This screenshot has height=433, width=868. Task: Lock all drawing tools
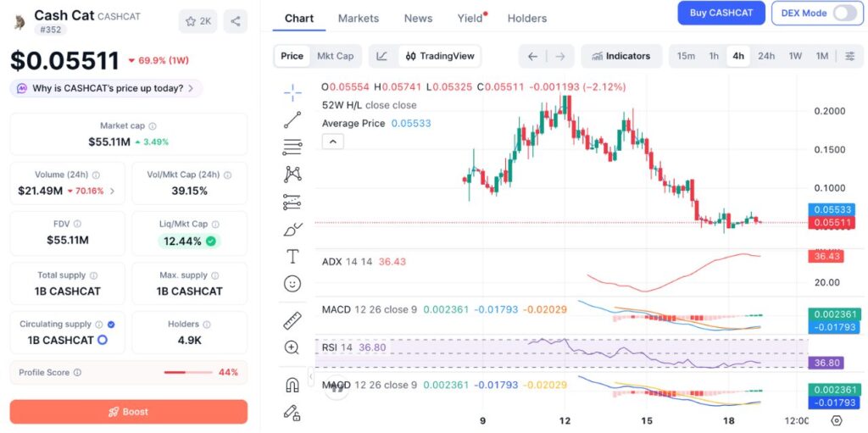click(292, 412)
